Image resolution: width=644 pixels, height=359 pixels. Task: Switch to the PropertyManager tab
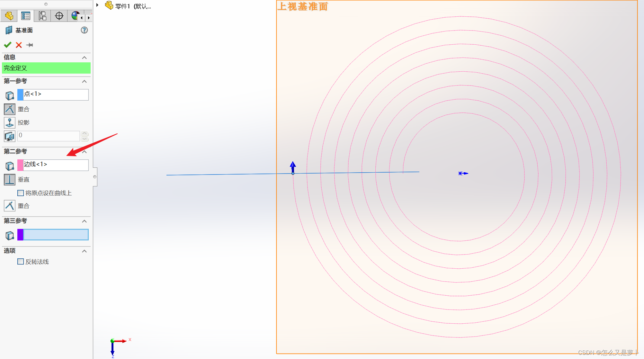click(25, 16)
